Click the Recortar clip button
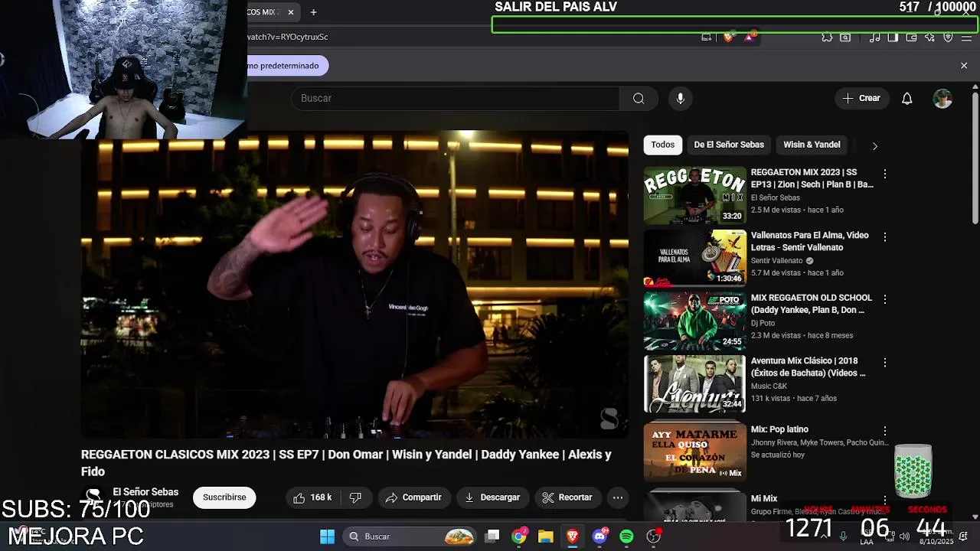This screenshot has height=551, width=980. tap(567, 497)
